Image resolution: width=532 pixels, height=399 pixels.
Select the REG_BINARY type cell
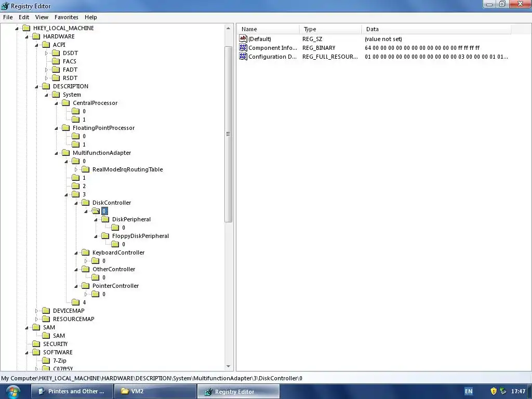point(318,48)
